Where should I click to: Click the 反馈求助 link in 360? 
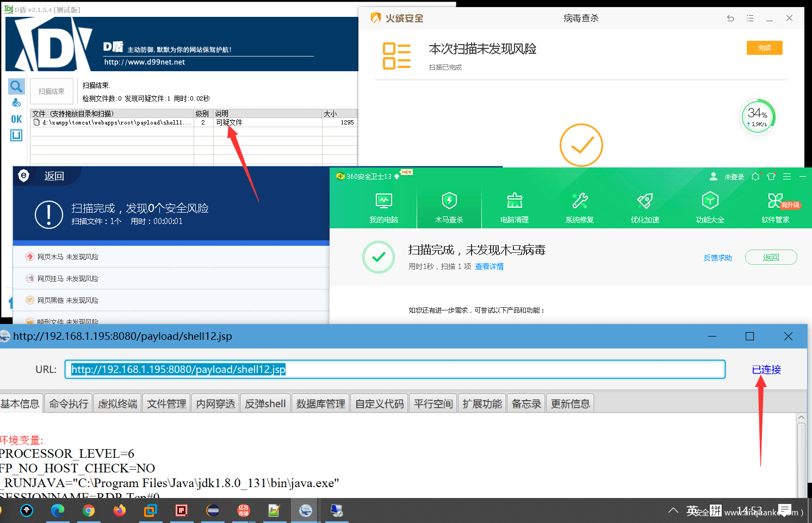click(718, 258)
